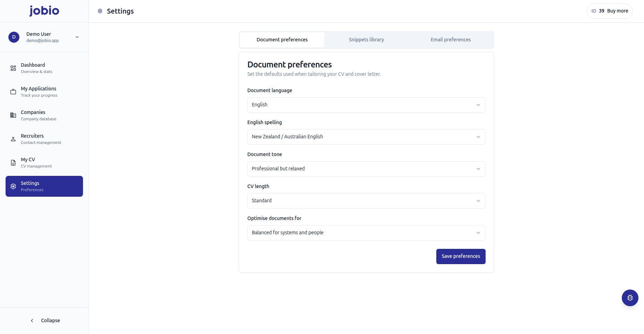The height and width of the screenshot is (334, 644).
Task: Click the Document language field label
Action: pyautogui.click(x=270, y=90)
